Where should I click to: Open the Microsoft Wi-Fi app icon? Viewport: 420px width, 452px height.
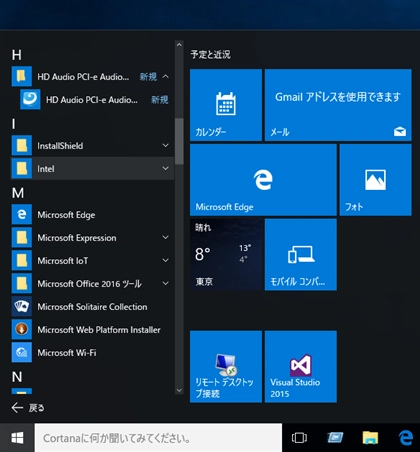coord(22,353)
